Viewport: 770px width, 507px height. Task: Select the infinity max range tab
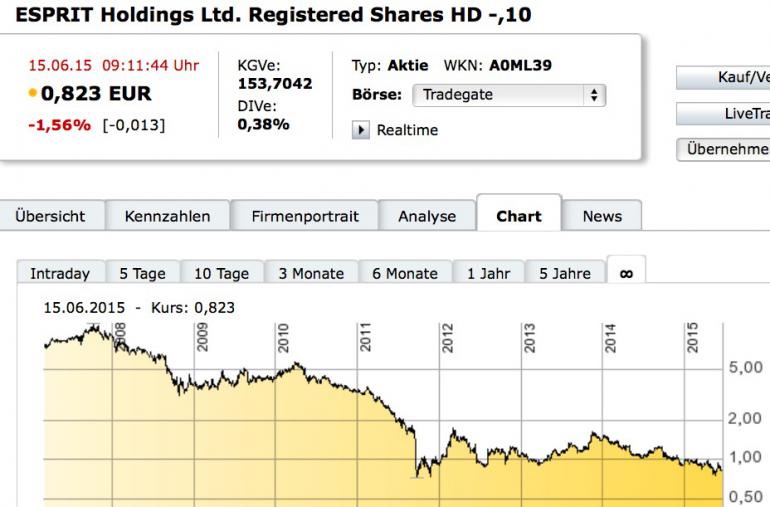[626, 271]
